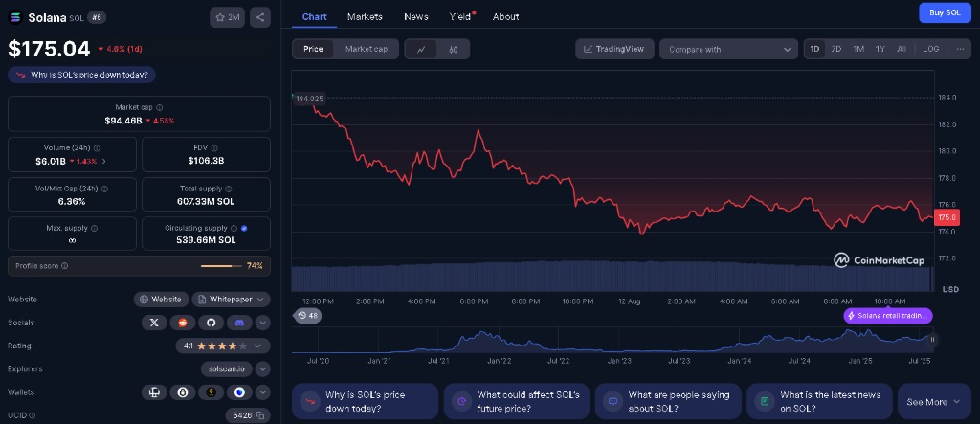Open the 'Solana retail tradin...' news marker
The width and height of the screenshot is (980, 424).
[888, 315]
